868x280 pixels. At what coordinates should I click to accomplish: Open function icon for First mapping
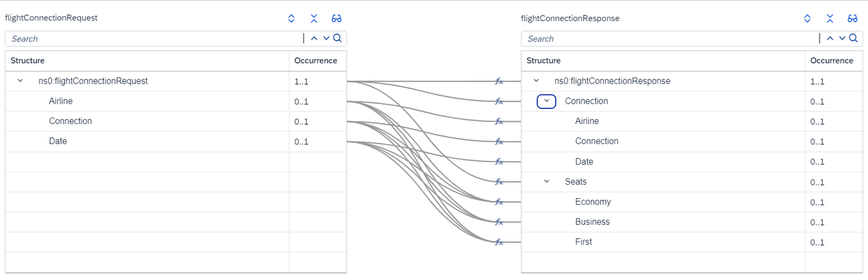tap(499, 242)
